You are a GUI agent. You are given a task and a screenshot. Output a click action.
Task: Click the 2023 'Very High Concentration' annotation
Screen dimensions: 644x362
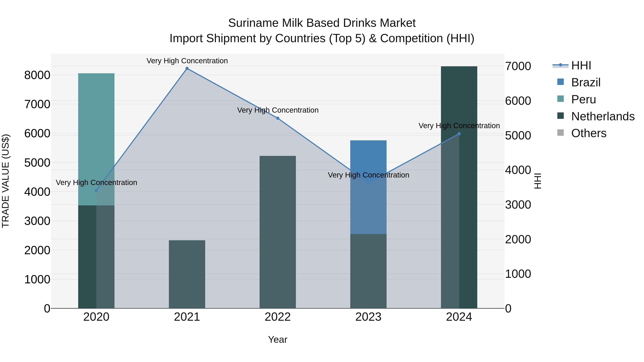(x=369, y=175)
